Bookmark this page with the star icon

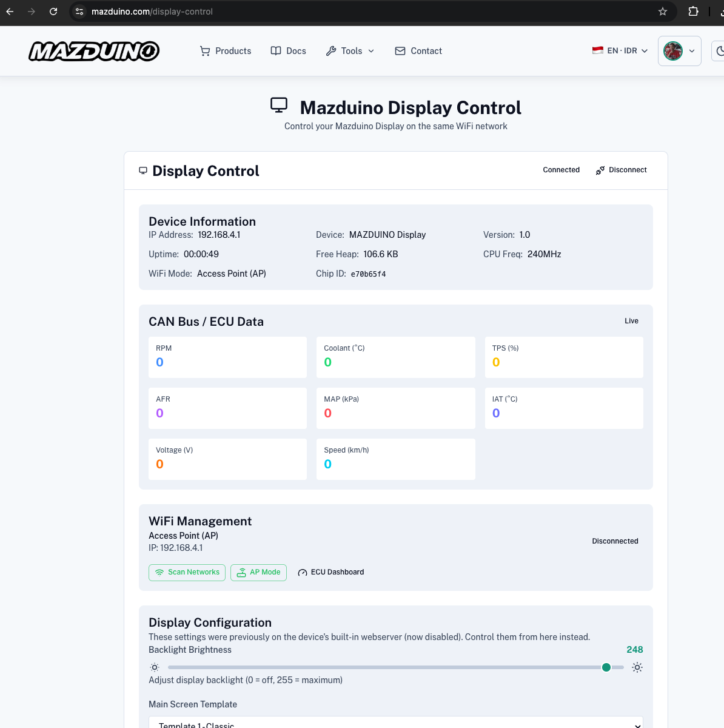pos(663,12)
